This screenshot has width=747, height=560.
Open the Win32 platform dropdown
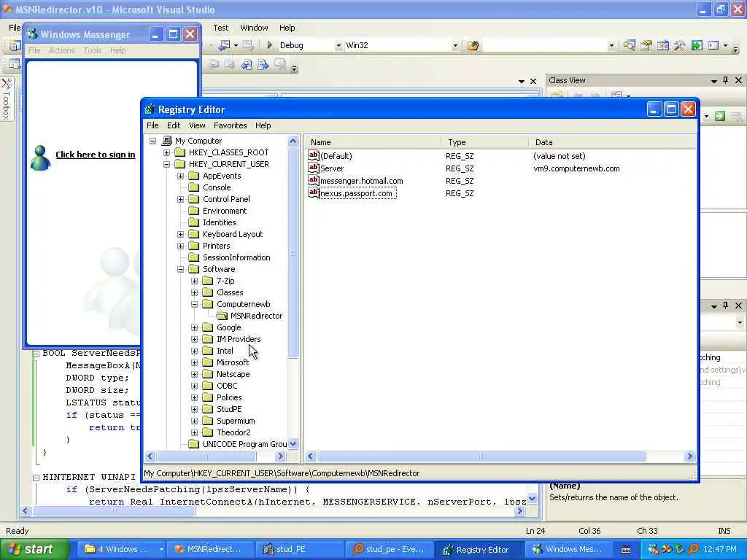click(455, 45)
